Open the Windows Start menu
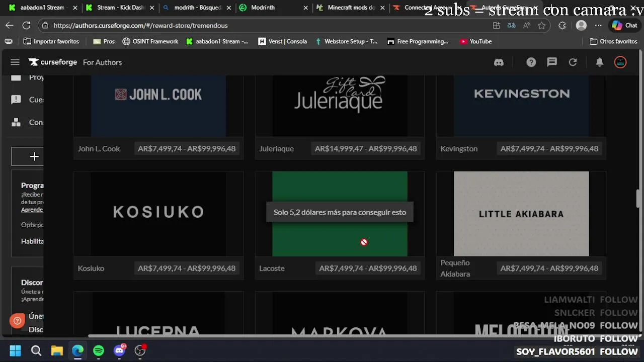 coord(15,350)
